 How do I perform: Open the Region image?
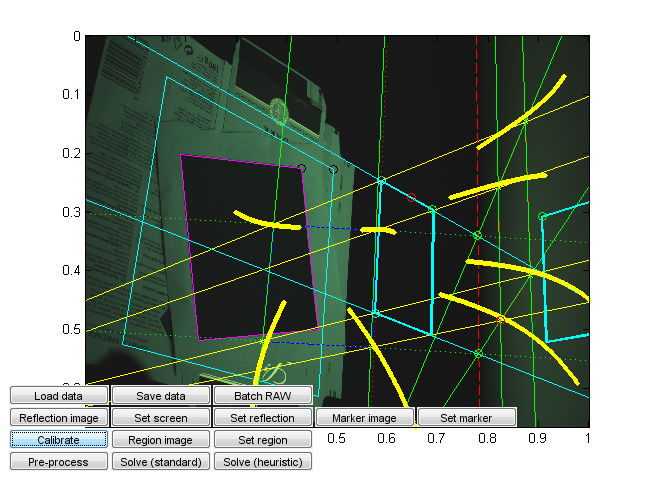pos(161,440)
